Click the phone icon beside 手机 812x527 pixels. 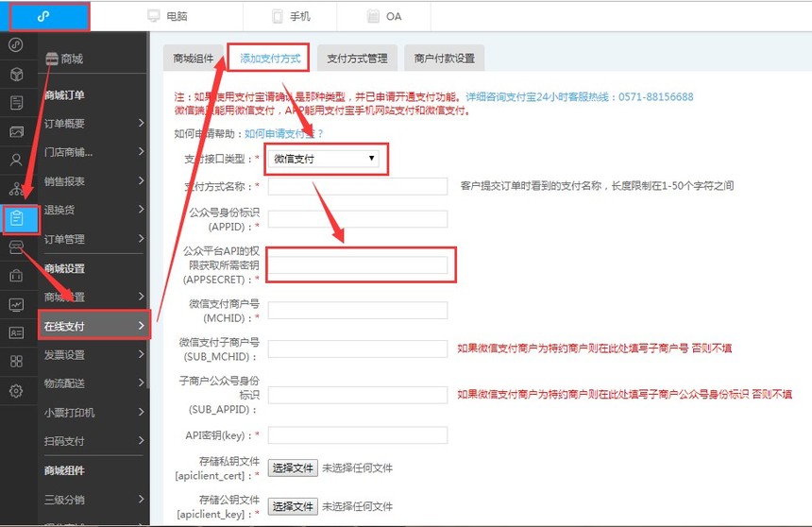[x=278, y=17]
